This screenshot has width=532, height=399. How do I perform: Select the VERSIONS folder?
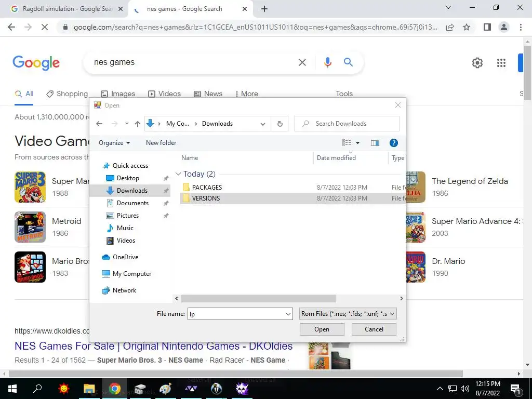(206, 198)
